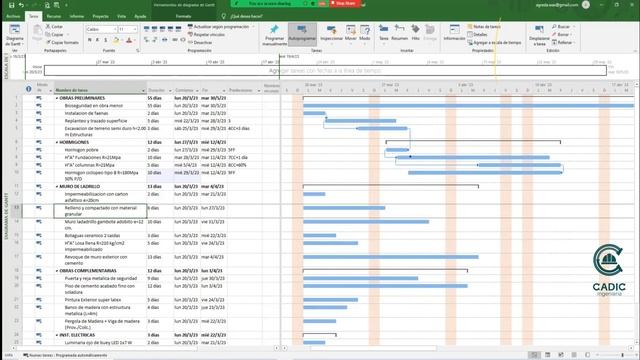640x360 pixels.
Task: Insert a Resumen summary task
Action: 399,33
